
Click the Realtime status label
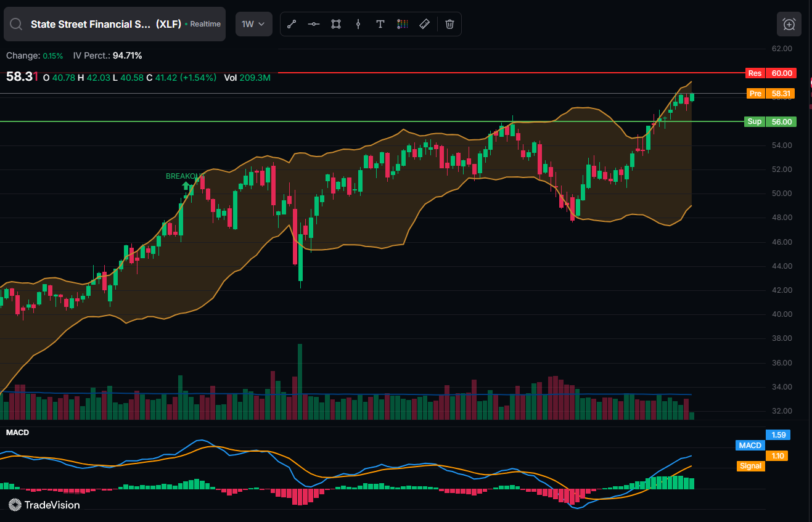coord(205,24)
